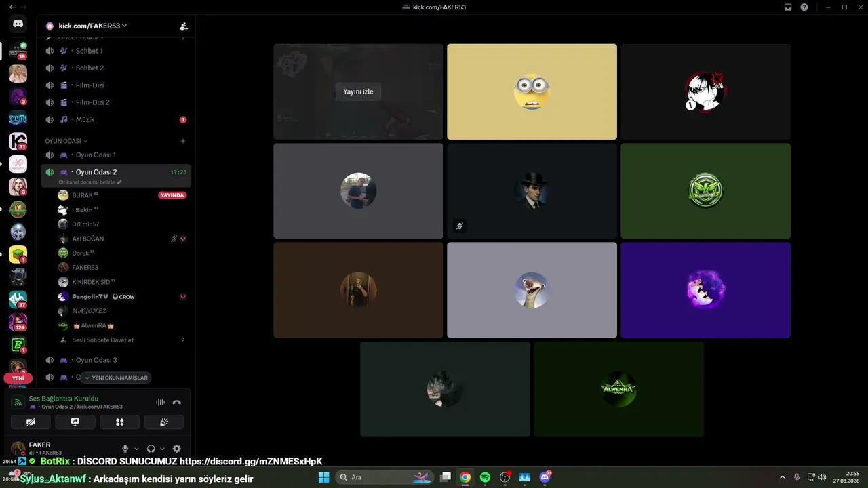Open the server with the 15 badge
The width and height of the screenshot is (868, 488).
18,51
